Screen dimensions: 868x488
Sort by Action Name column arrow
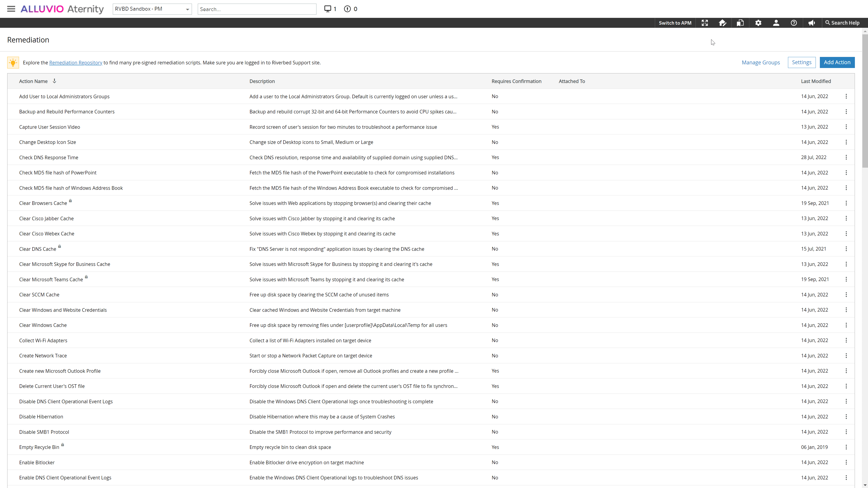(x=54, y=81)
